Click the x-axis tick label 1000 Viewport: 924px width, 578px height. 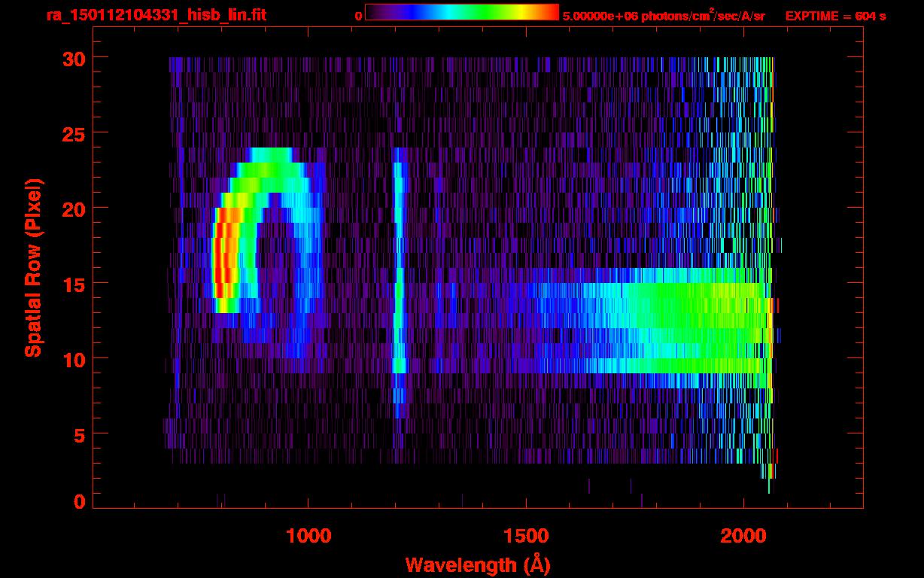click(x=309, y=536)
